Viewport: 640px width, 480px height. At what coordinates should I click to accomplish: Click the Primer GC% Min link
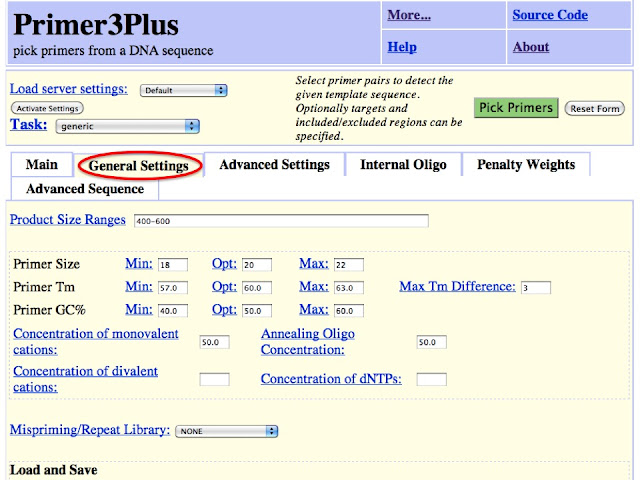[x=139, y=309]
